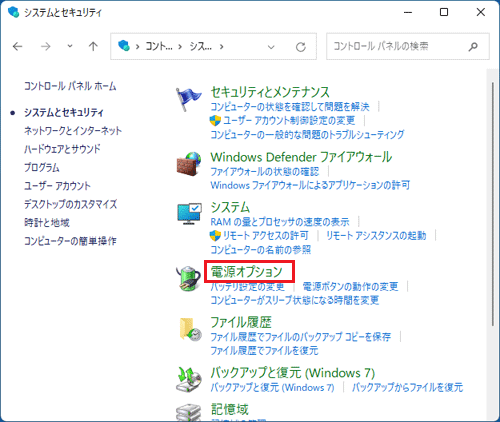Viewport: 500px width, 422px height.
Task: Expand chevron before コント... breadcrumb
Action: tap(137, 47)
